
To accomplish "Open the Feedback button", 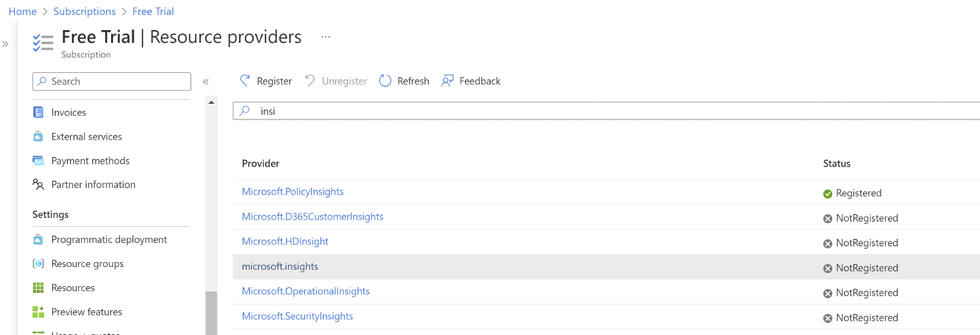I will click(471, 81).
